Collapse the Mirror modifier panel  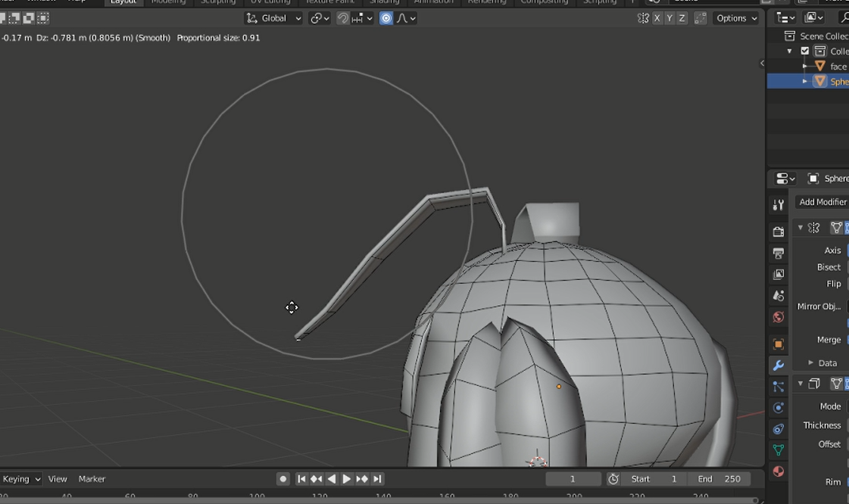pyautogui.click(x=801, y=228)
